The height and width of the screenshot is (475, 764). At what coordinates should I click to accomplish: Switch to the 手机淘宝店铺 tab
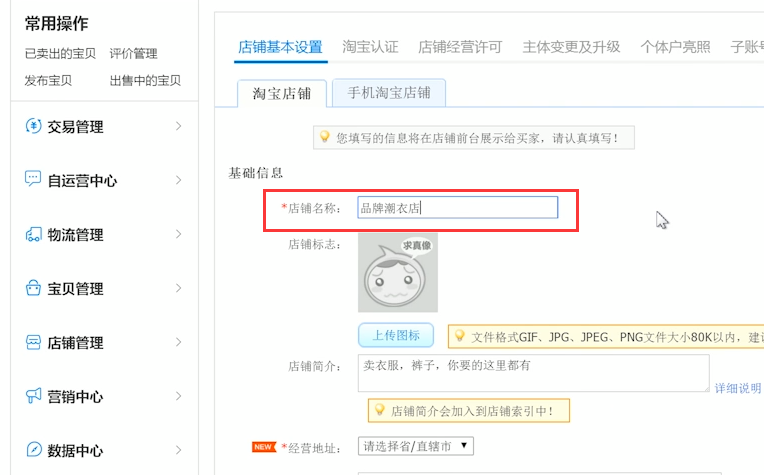(x=389, y=93)
